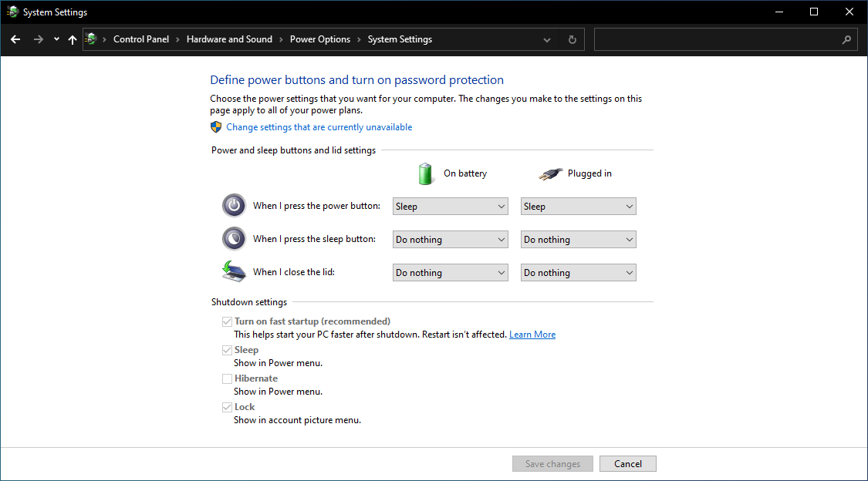Click the Refresh button in address bar
The image size is (868, 481).
572,39
